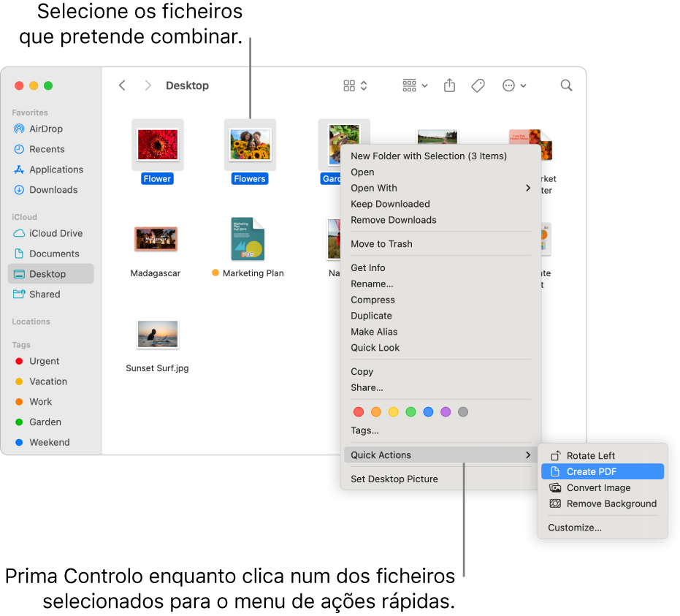Viewport: 680px width, 616px height.
Task: Open Shared in the sidebar
Action: click(x=50, y=294)
